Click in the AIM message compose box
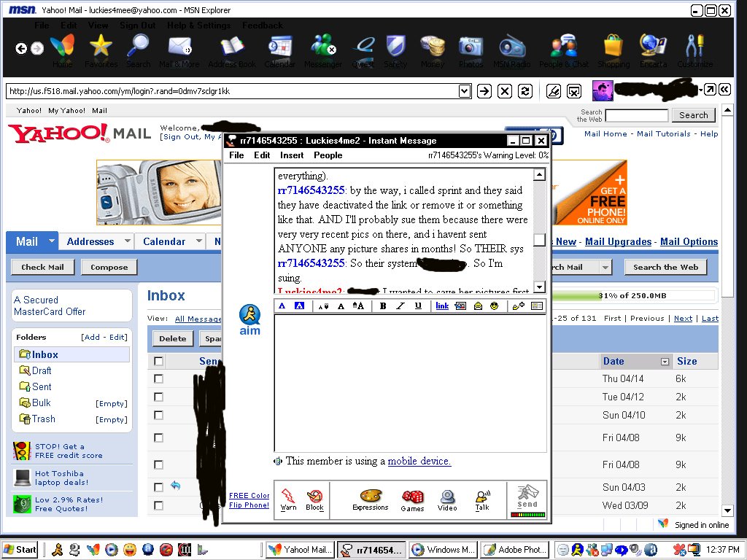Viewport: 747px width, 560px height. pos(410,383)
